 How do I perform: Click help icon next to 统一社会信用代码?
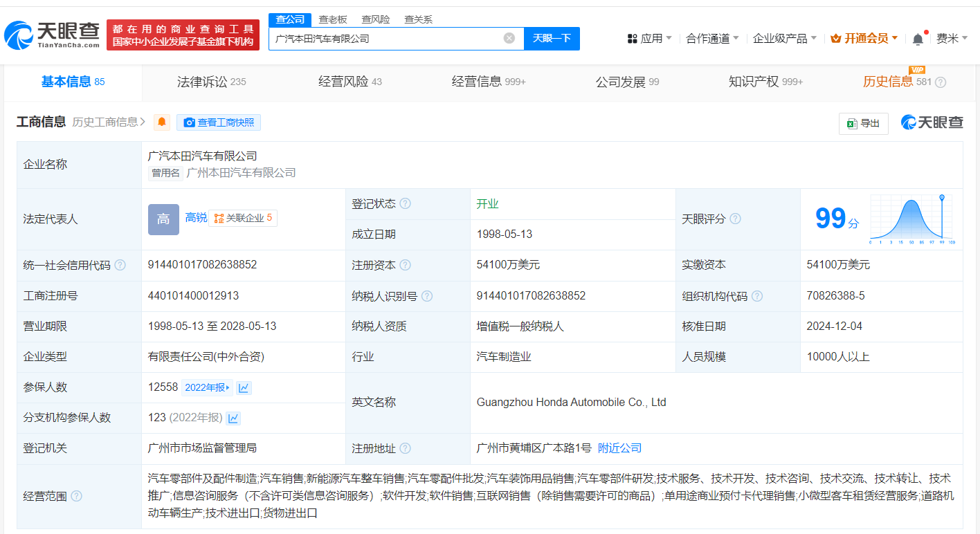(120, 265)
